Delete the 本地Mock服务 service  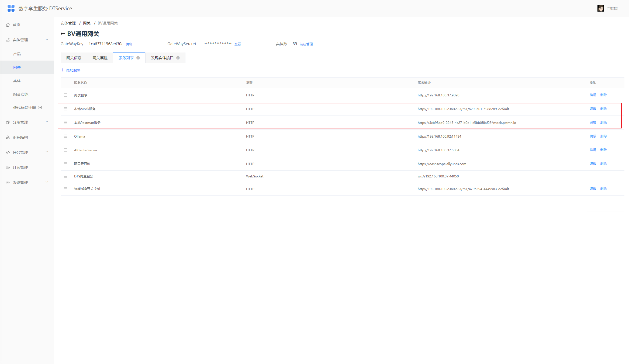(604, 109)
